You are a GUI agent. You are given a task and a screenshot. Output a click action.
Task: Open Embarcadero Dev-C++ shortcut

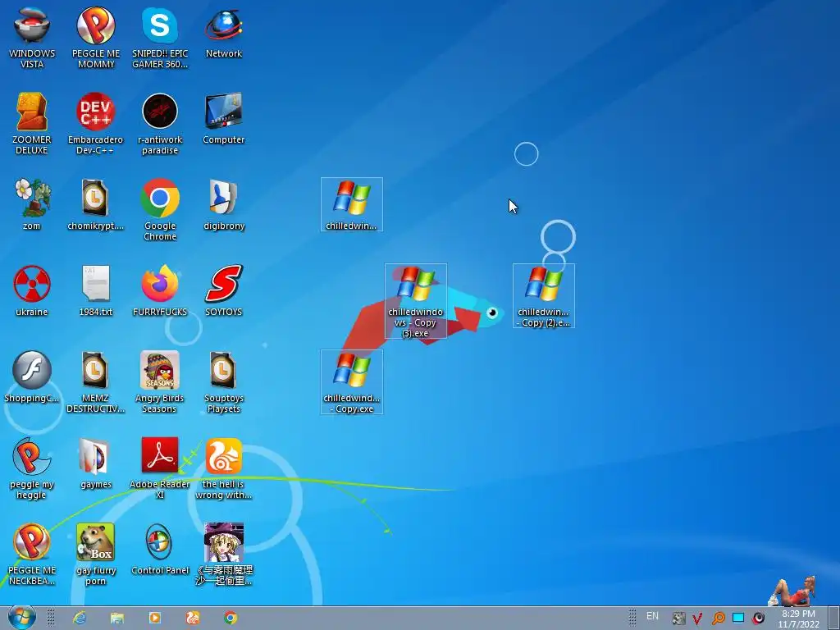tap(96, 124)
